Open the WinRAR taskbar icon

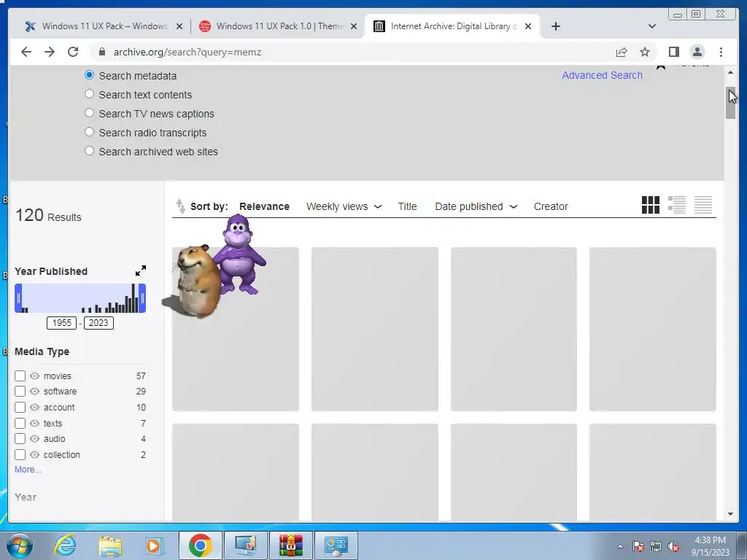pyautogui.click(x=290, y=545)
